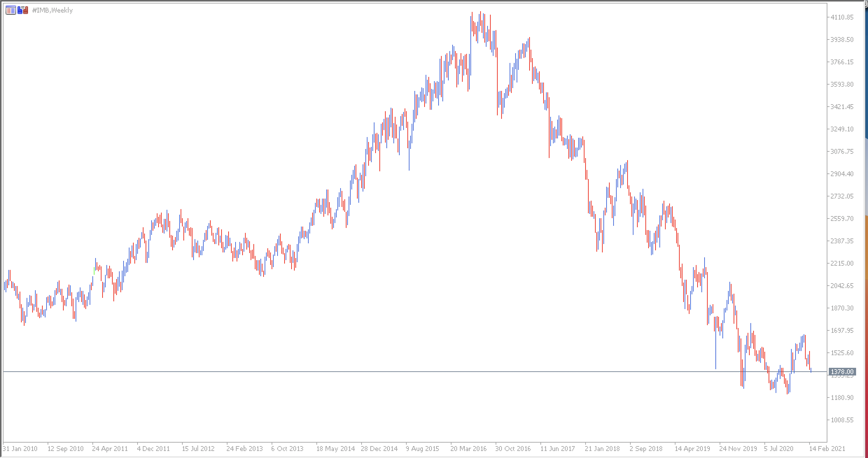Click the #IMB,Weekly chart title label
This screenshot has height=458, width=868.
pyautogui.click(x=52, y=10)
